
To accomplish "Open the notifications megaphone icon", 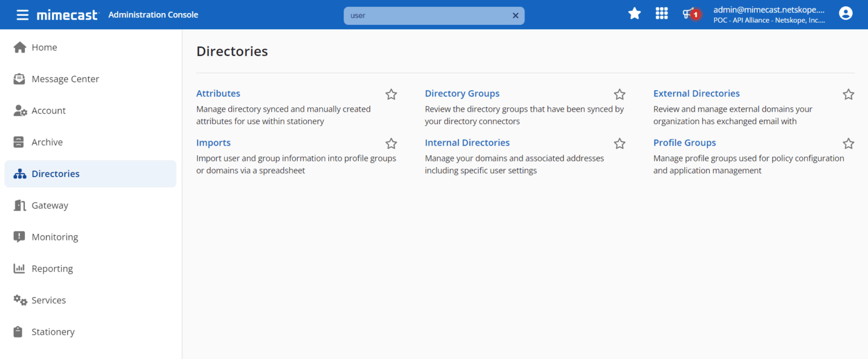I will 689,14.
